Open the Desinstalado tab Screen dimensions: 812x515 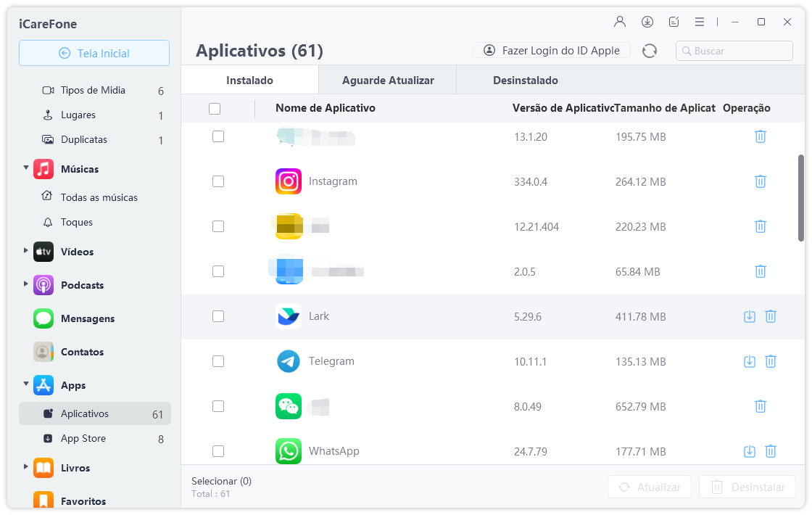pyautogui.click(x=525, y=81)
